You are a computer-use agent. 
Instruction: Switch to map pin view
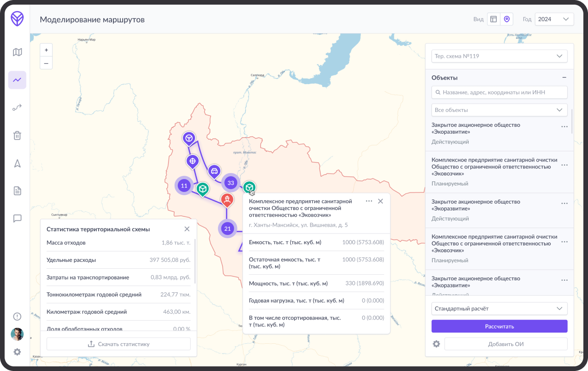[x=507, y=19]
